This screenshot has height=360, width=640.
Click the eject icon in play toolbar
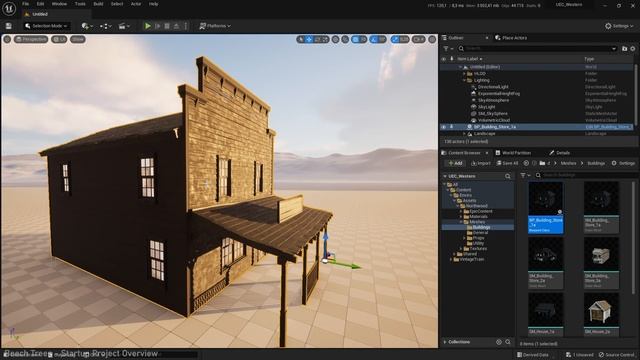click(x=176, y=26)
